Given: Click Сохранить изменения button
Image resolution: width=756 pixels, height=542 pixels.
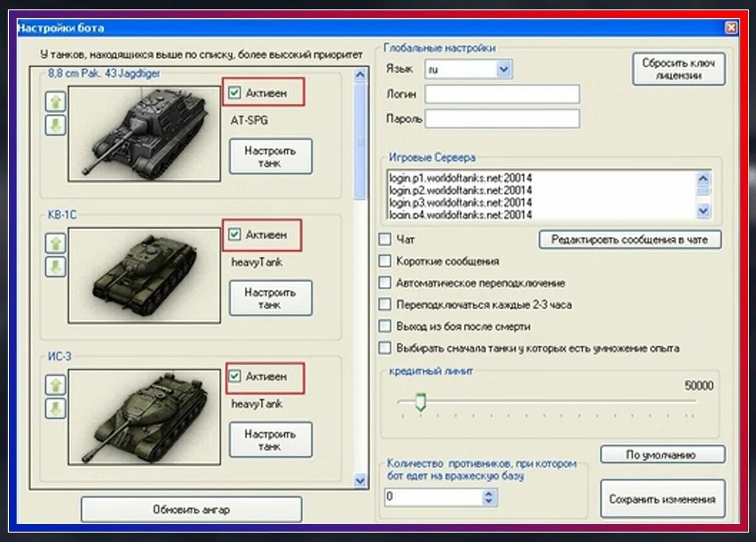Looking at the screenshot, I should [x=663, y=499].
